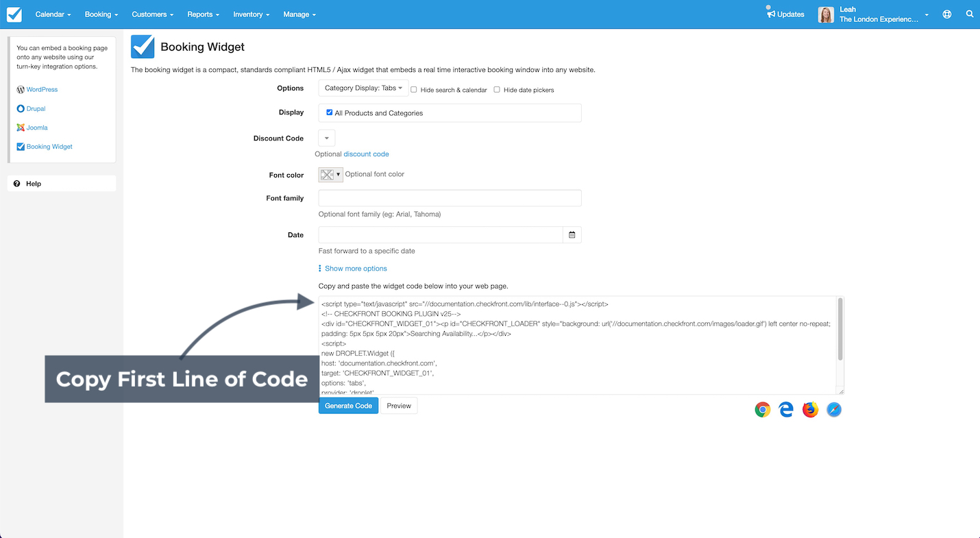980x538 pixels.
Task: Follow the discount code link
Action: click(x=366, y=154)
